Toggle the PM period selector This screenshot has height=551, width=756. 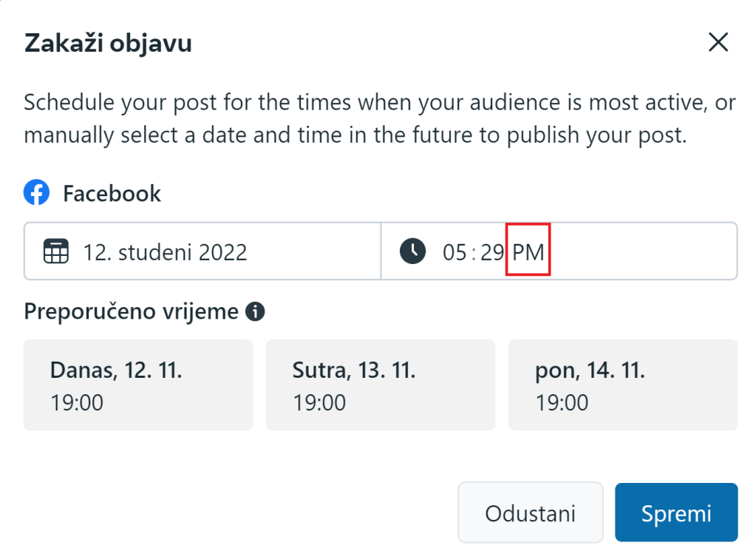coord(528,252)
